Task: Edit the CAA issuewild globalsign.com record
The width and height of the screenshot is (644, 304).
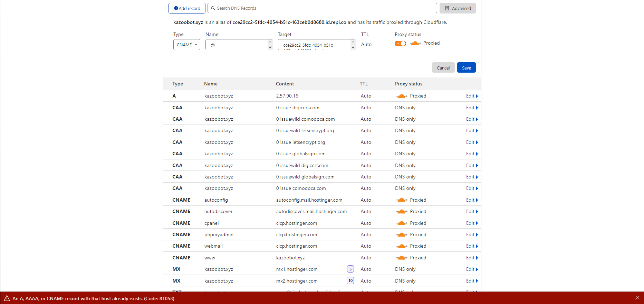Action: [472, 177]
